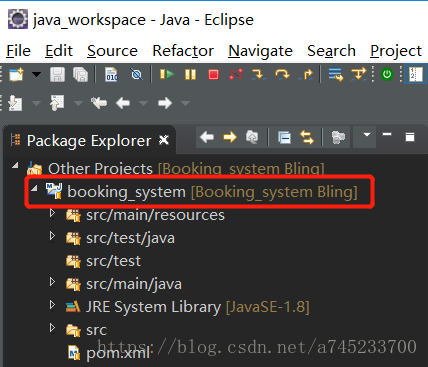The height and width of the screenshot is (367, 428).
Task: Select the src/test source folder
Action: point(103,261)
